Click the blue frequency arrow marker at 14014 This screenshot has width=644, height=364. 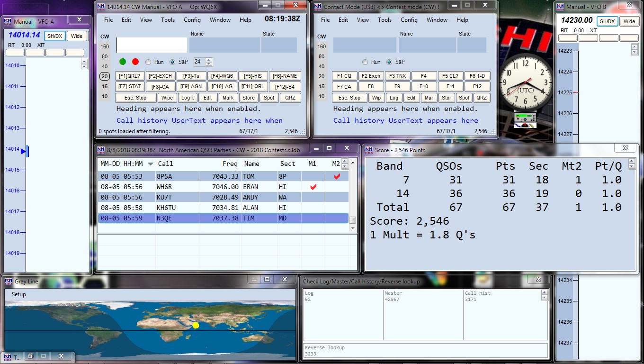24,151
